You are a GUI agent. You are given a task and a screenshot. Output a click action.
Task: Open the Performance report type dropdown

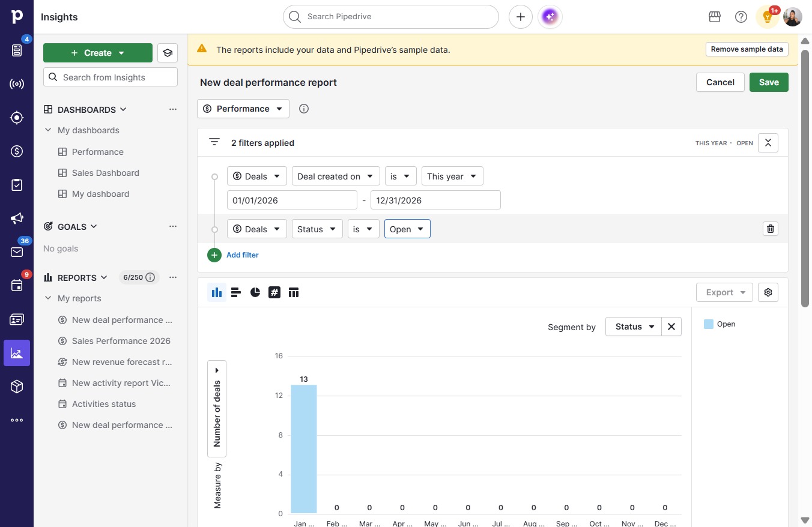pos(243,109)
